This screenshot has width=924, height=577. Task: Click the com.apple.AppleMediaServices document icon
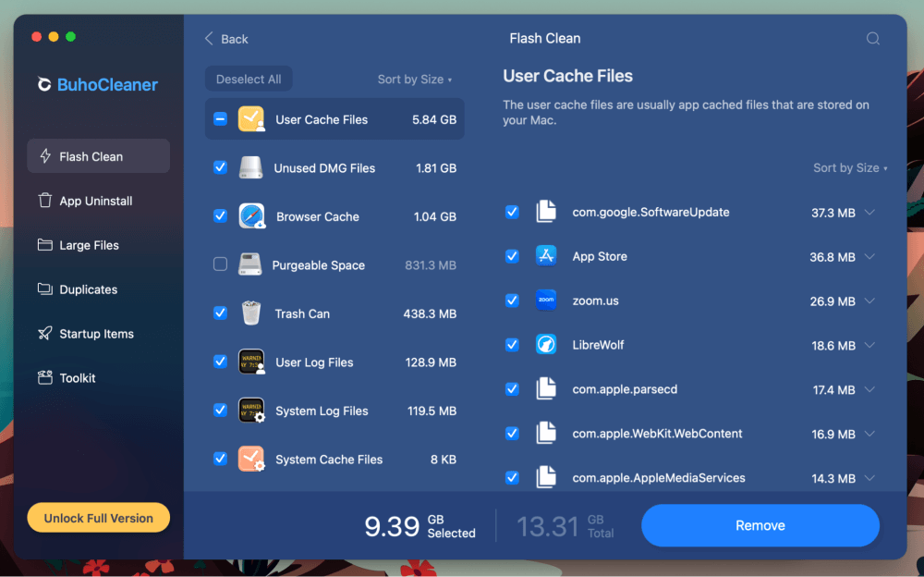(x=546, y=477)
